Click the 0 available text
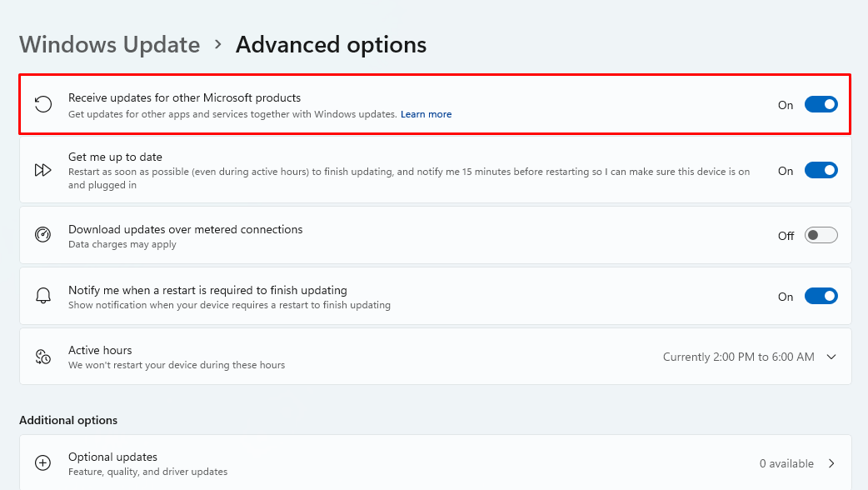The height and width of the screenshot is (490, 868). point(786,463)
